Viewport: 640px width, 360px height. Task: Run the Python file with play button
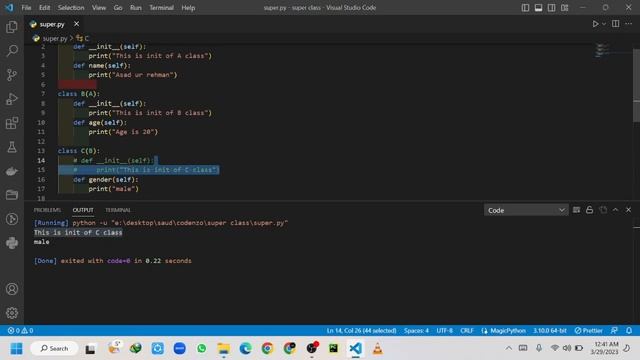coord(596,24)
